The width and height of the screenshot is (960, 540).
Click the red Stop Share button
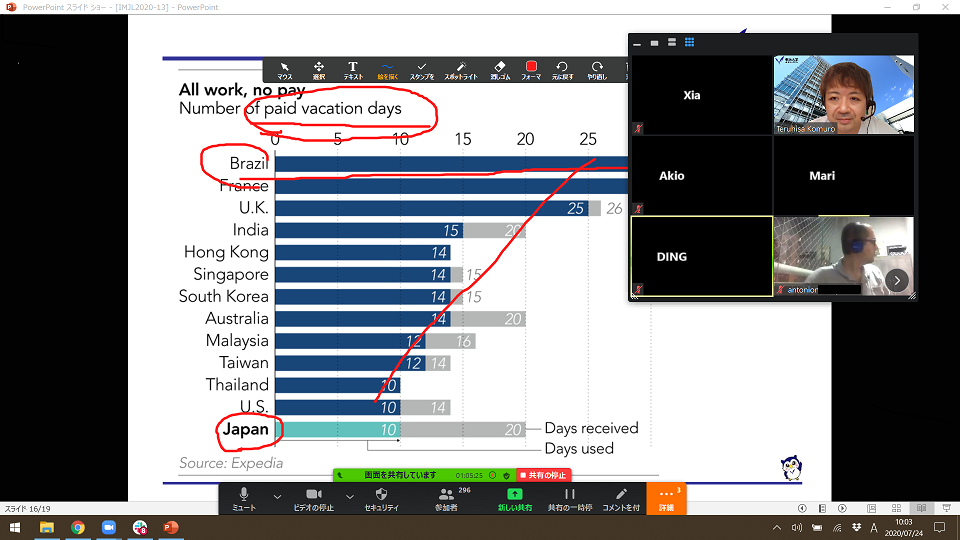pyautogui.click(x=544, y=475)
